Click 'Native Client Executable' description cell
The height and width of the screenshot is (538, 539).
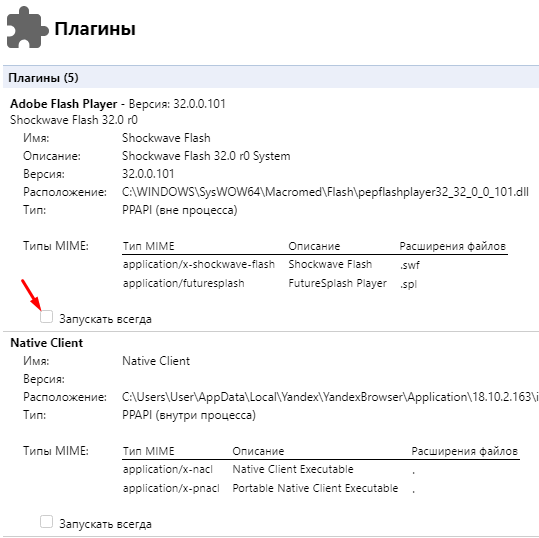click(x=293, y=469)
